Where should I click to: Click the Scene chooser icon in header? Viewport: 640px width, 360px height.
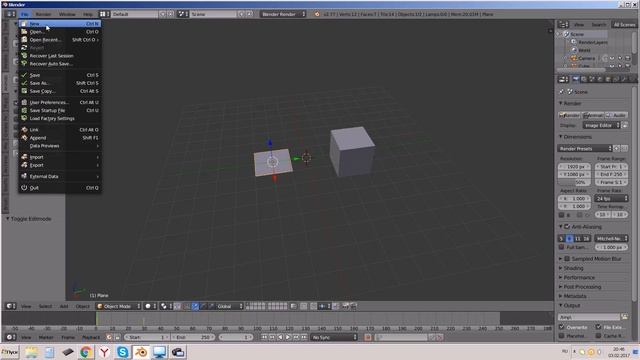182,14
